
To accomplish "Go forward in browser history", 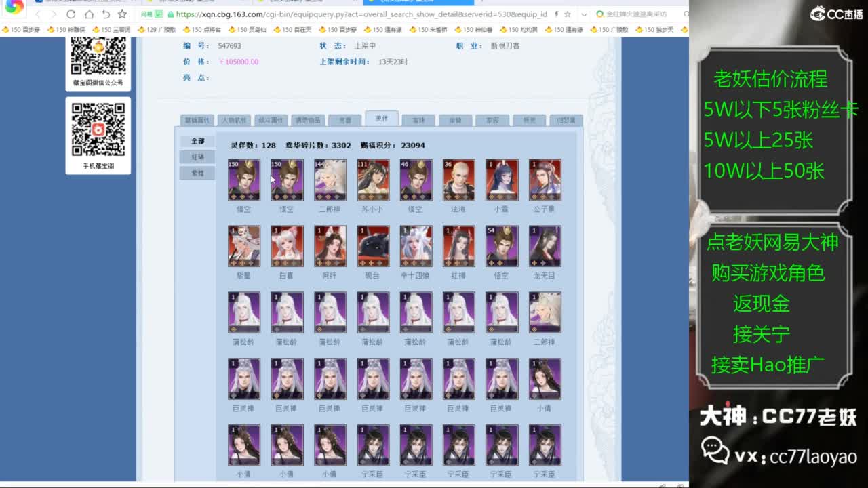I will 56,14.
